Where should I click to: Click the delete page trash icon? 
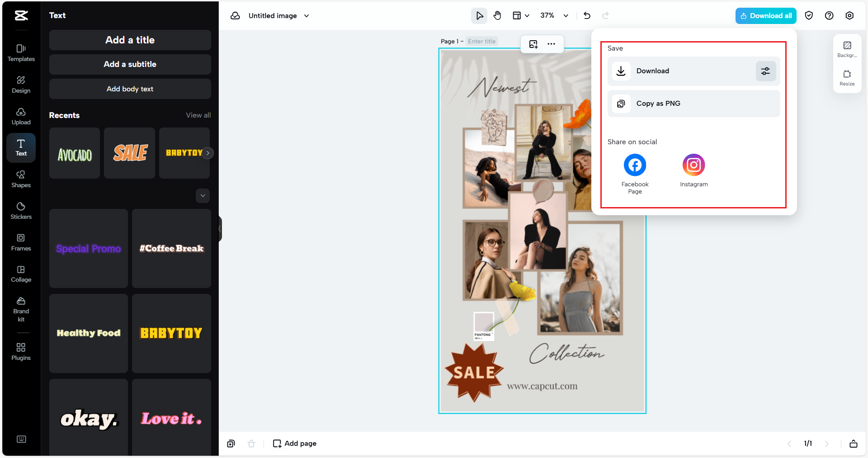pyautogui.click(x=251, y=444)
